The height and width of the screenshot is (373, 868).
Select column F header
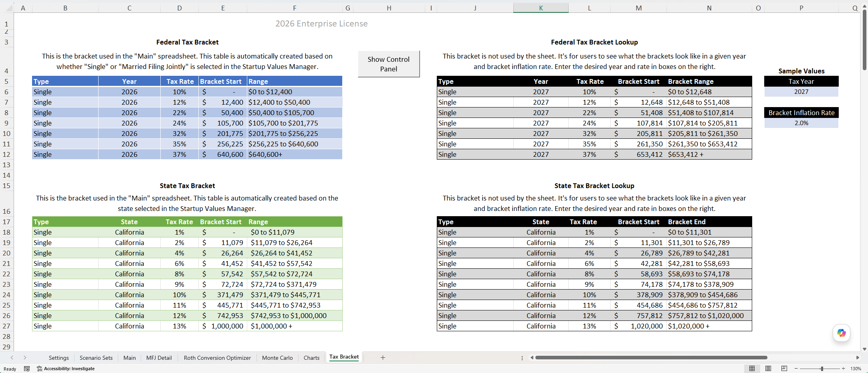point(295,8)
